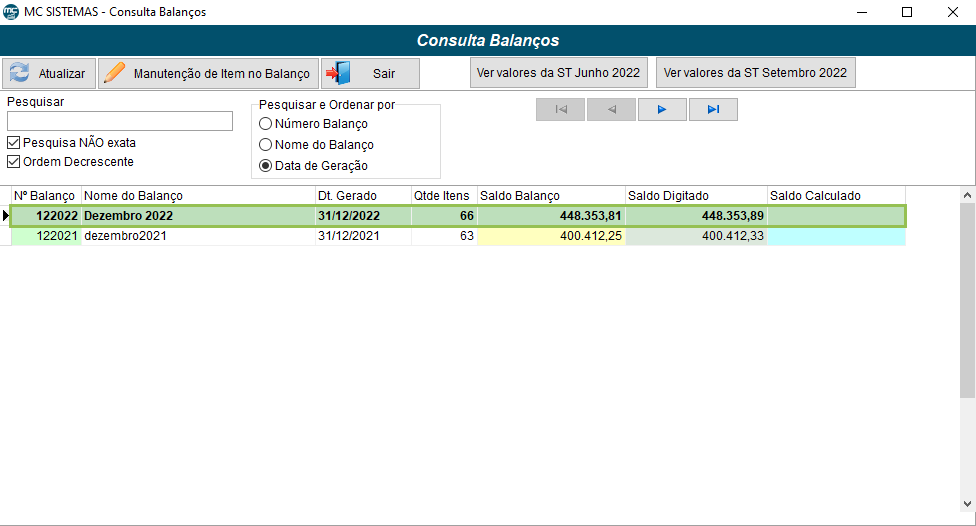Screen dimensions: 976x526
Task: Focus the Pesquisar search input field
Action: point(120,121)
